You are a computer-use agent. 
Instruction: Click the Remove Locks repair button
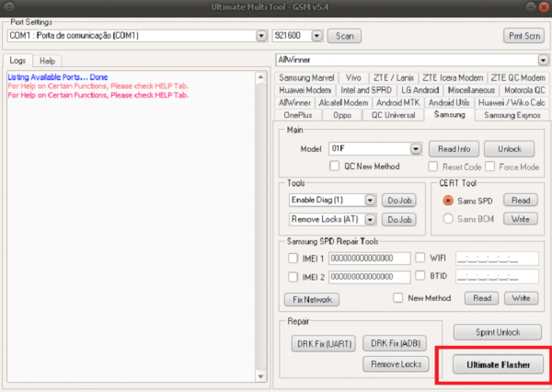[396, 364]
